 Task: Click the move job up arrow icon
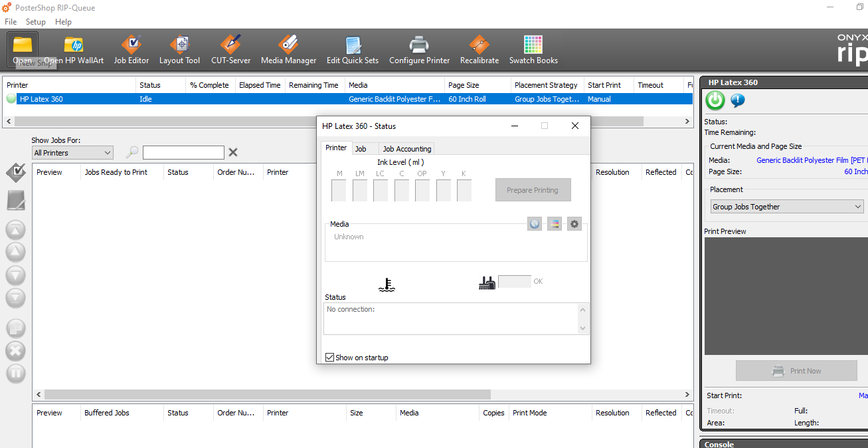tap(15, 252)
